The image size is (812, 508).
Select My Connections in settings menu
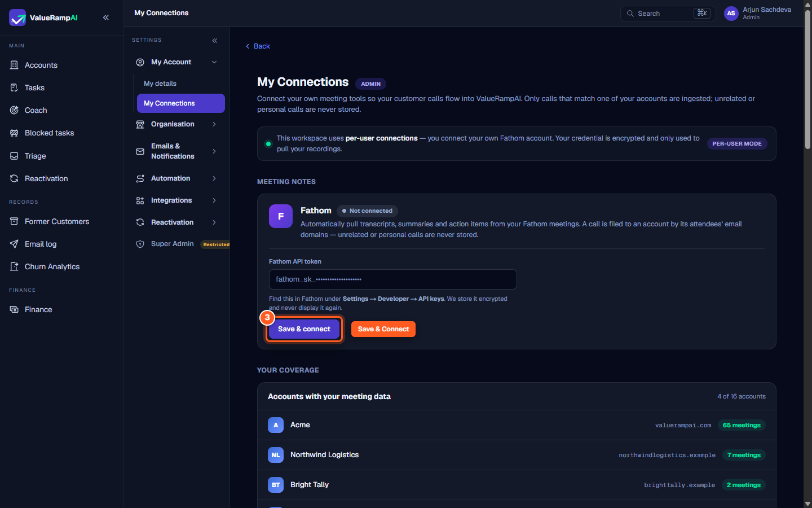pos(180,103)
